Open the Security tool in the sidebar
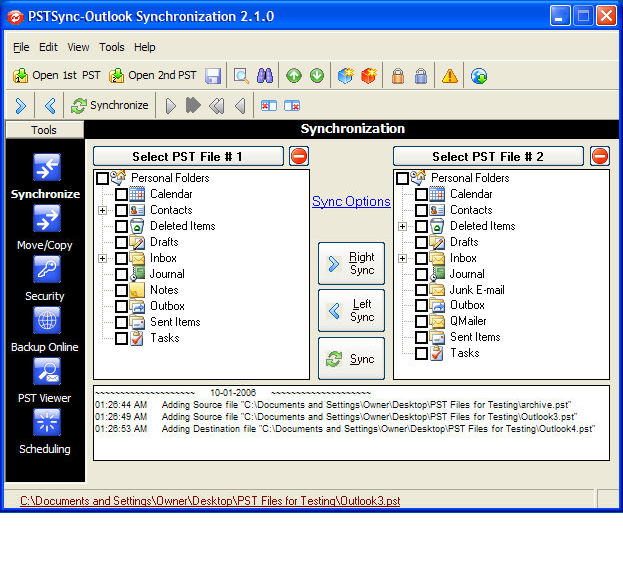The height and width of the screenshot is (563, 623). click(x=45, y=279)
